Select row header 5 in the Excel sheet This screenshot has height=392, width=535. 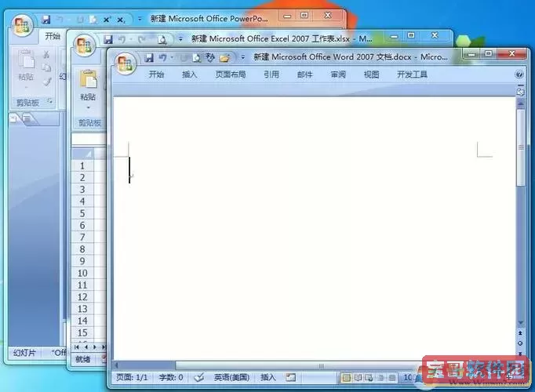[82, 213]
